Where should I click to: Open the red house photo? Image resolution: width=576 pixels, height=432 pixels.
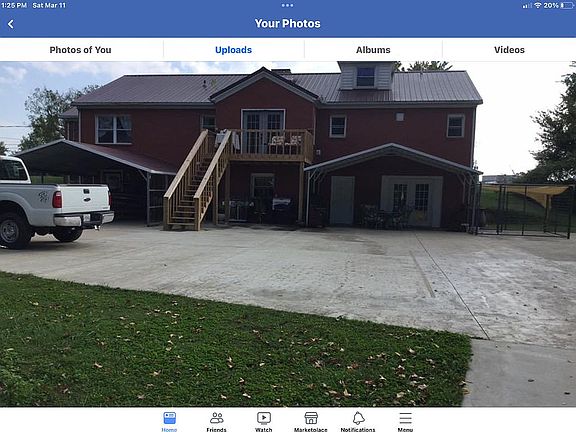click(288, 234)
